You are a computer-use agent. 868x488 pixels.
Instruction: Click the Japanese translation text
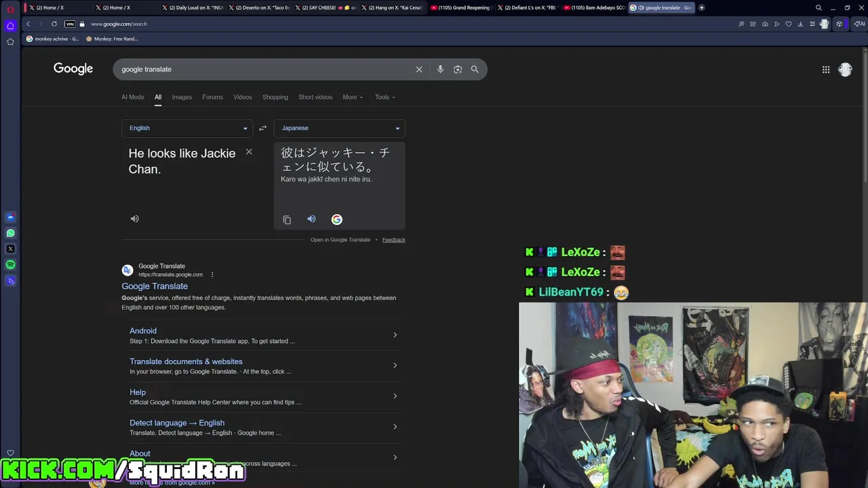click(336, 160)
